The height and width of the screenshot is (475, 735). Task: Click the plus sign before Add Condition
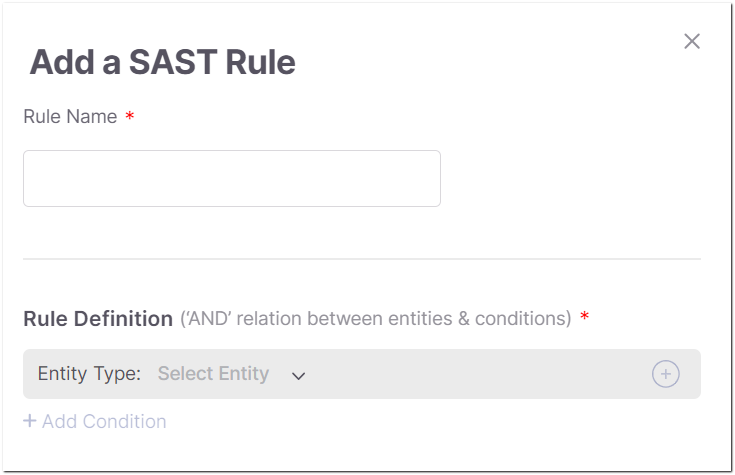tap(30, 421)
